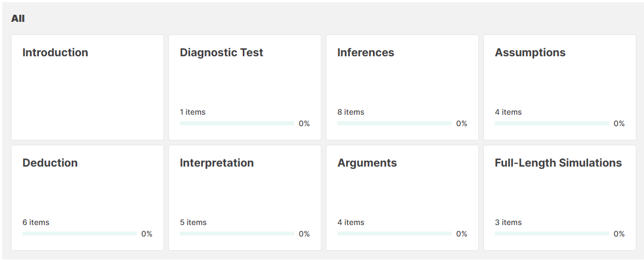Screen dimensions: 644x260
Task: Select the Inferences section title
Action: pos(366,53)
